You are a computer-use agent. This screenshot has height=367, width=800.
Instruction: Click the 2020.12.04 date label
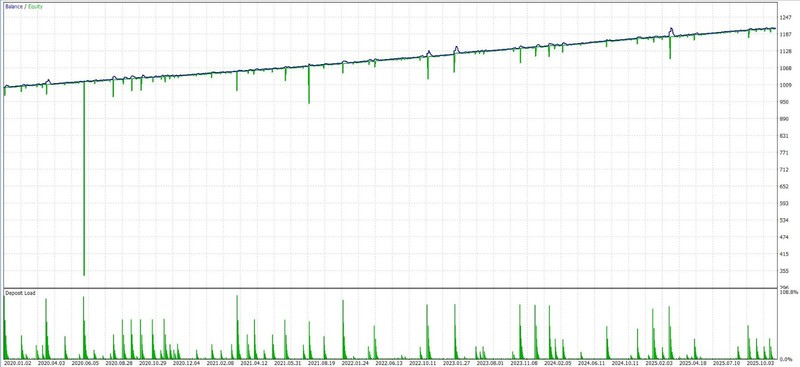click(186, 363)
